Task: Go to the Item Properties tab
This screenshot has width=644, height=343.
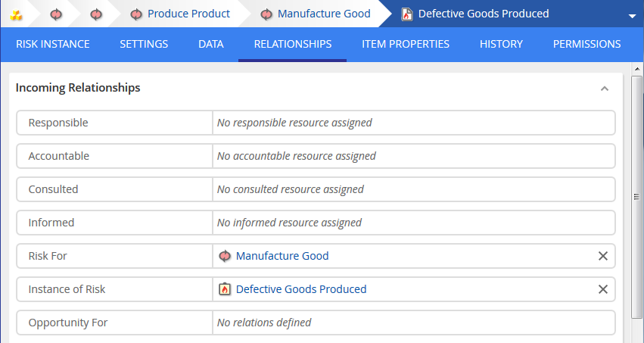Action: [406, 44]
